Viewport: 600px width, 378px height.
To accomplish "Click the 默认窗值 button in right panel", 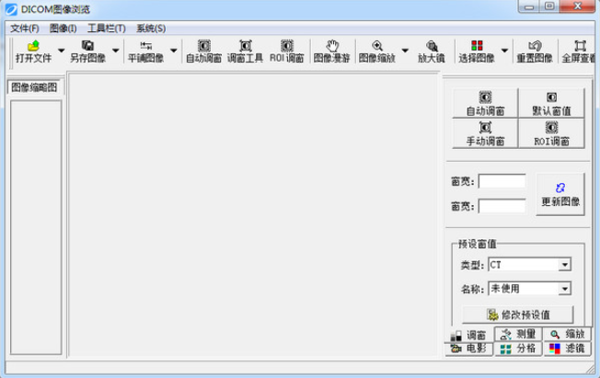I will click(551, 103).
